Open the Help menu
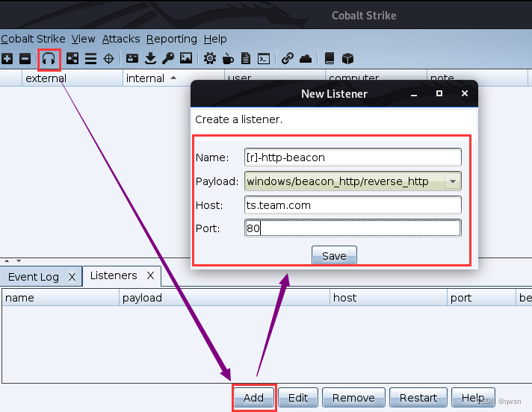Screen dimensions: 532x412 pyautogui.click(x=215, y=39)
